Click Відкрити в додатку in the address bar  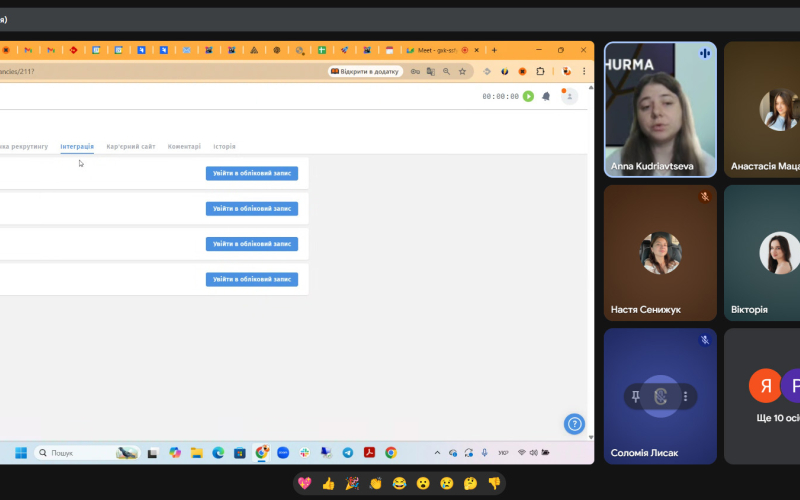(x=365, y=71)
